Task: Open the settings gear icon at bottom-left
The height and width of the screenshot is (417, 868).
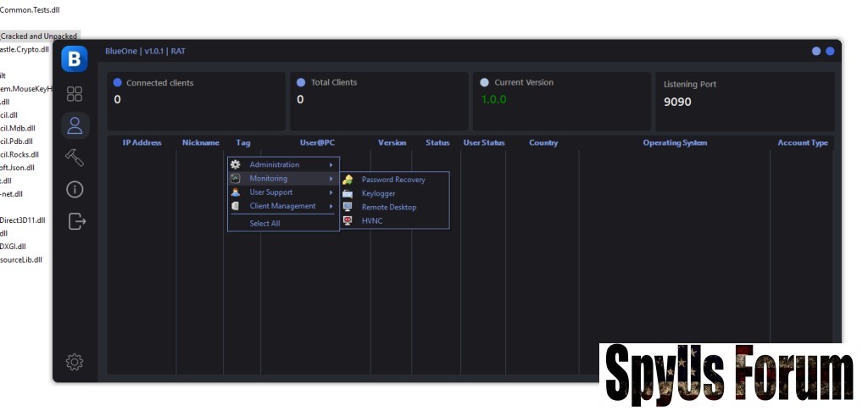Action: [75, 362]
